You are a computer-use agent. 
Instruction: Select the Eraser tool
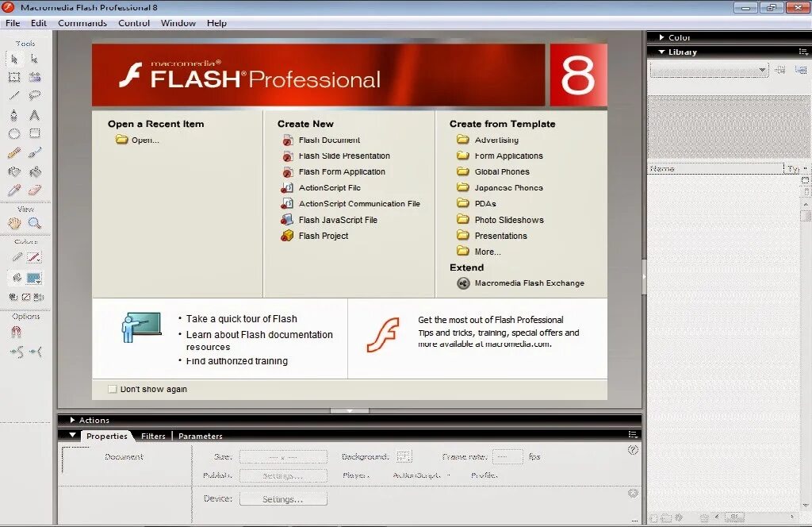coord(35,190)
